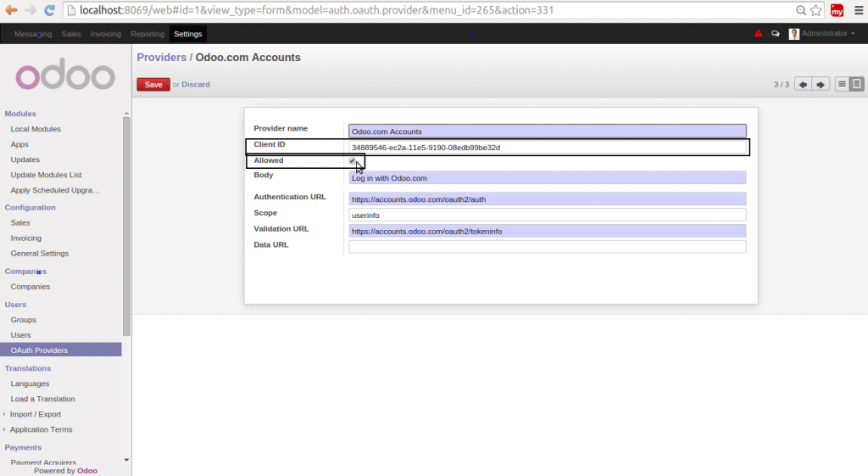This screenshot has width=868, height=476.
Task: Click the Odoo logo
Action: coord(65,75)
